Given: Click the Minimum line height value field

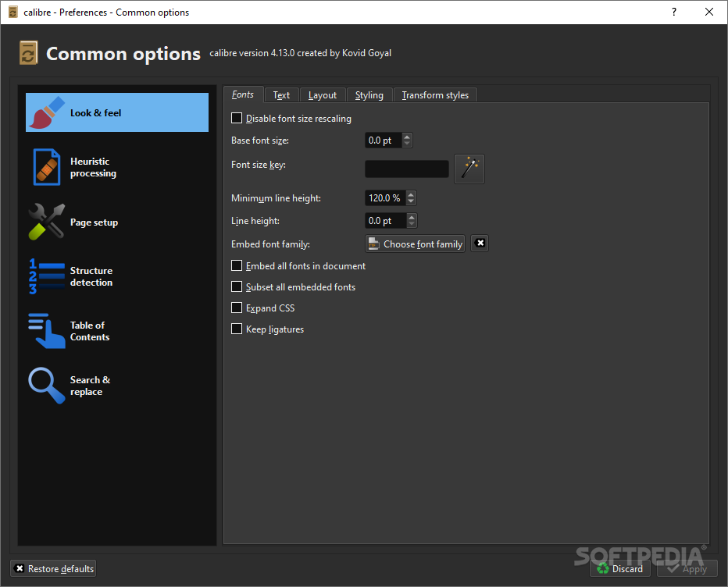Looking at the screenshot, I should tap(385, 197).
